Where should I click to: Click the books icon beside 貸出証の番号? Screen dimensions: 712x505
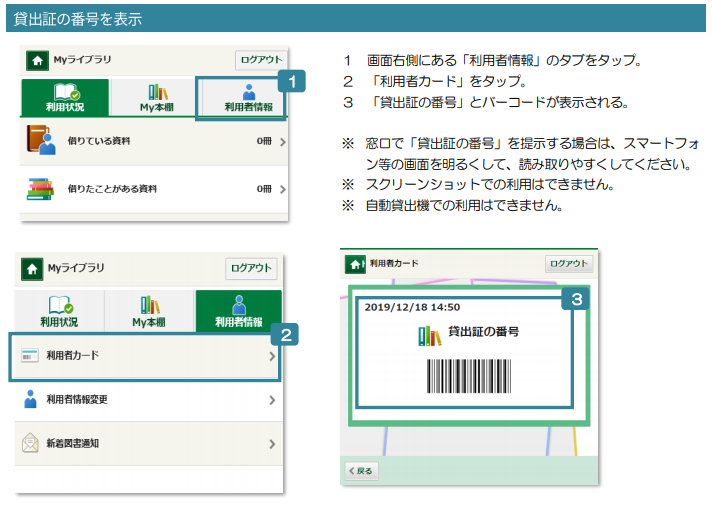tap(430, 336)
